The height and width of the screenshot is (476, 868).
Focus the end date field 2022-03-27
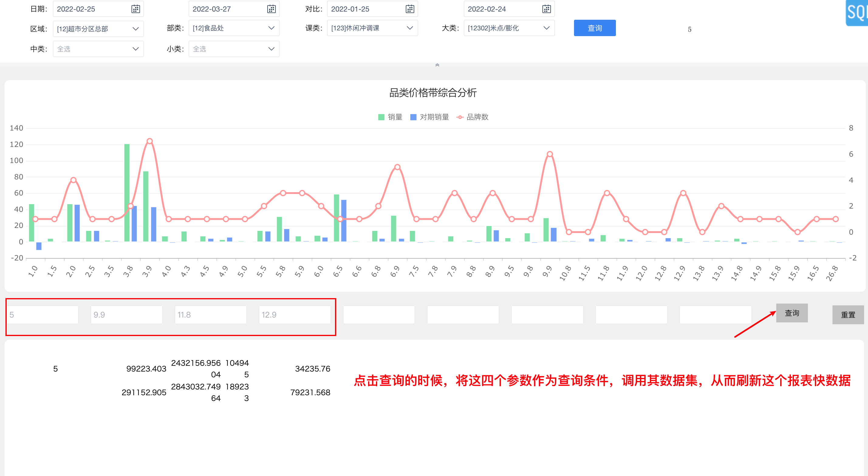click(x=234, y=9)
